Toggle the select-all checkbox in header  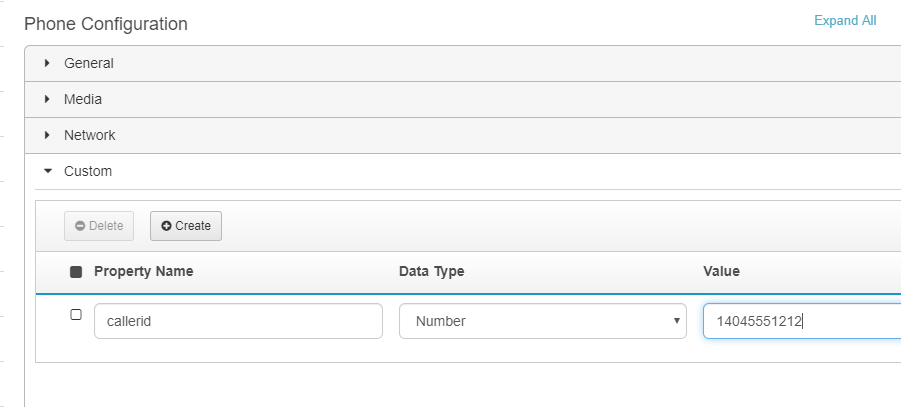click(x=76, y=272)
